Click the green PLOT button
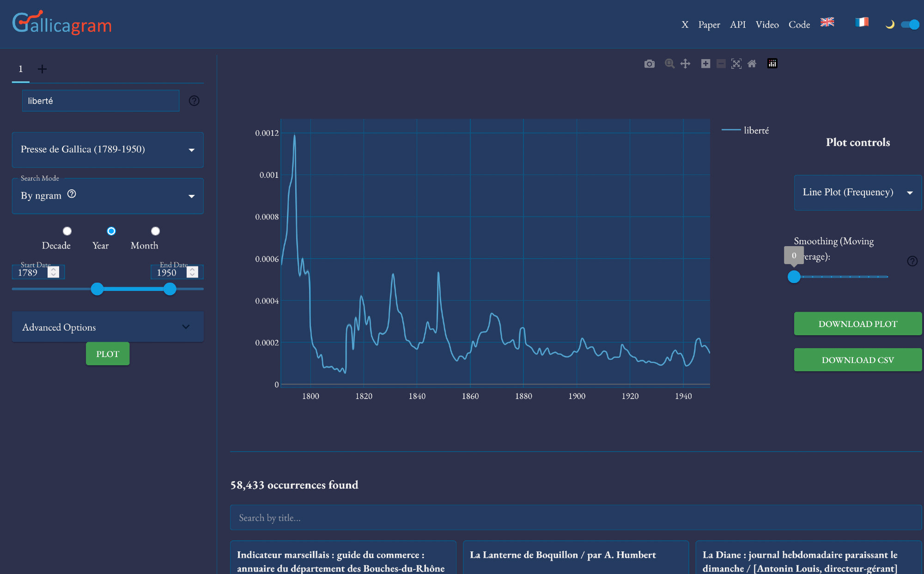Viewport: 924px width, 574px height. click(108, 354)
